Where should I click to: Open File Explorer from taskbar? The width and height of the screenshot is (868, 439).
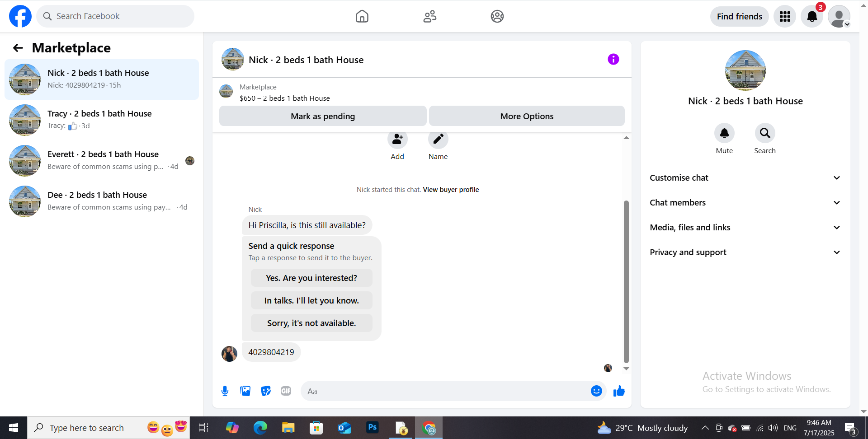(288, 428)
